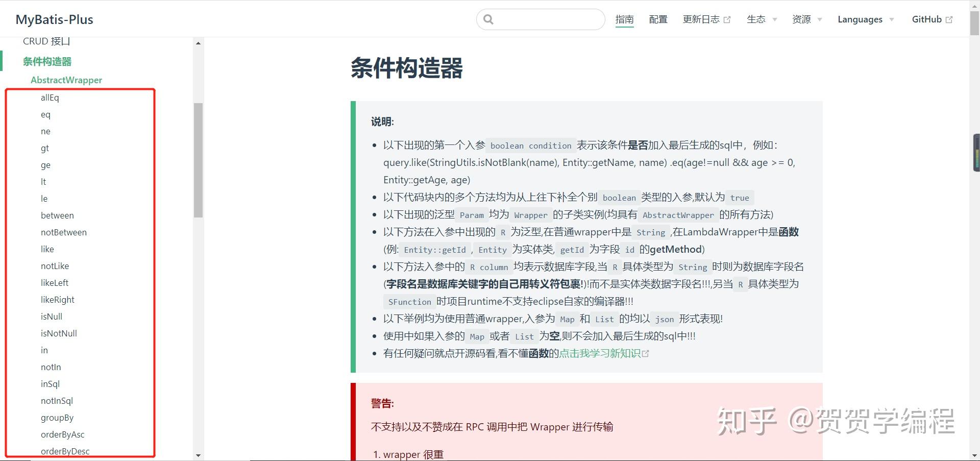The image size is (980, 461).
Task: Jump to orderByDesc in sidebar
Action: pos(65,451)
